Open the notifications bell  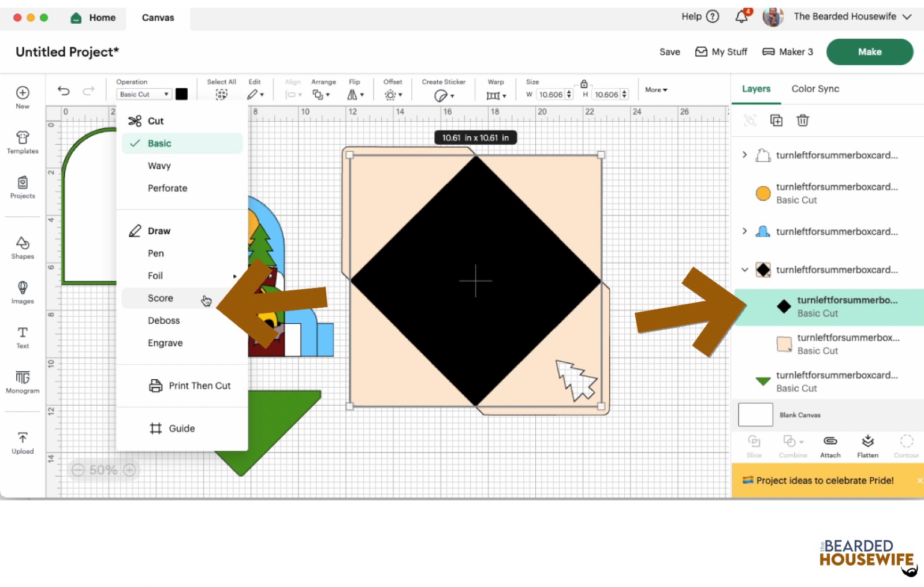coord(742,16)
